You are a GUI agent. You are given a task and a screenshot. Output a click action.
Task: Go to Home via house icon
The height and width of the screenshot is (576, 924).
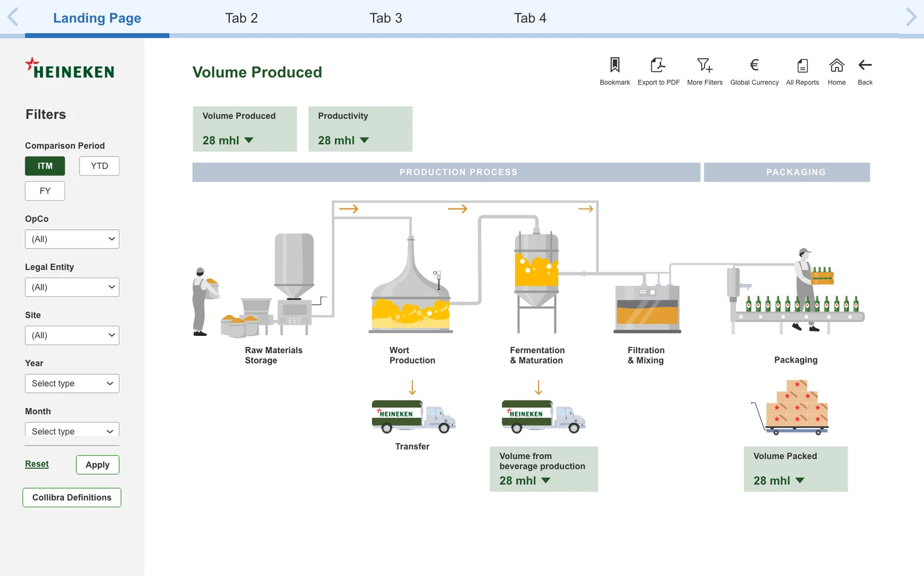(836, 65)
